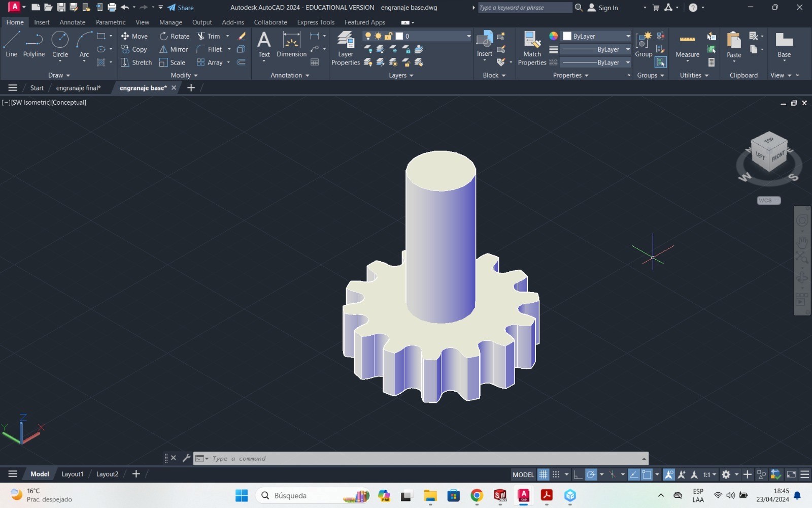Open the ViewCube TOP face
812x508 pixels.
click(769, 139)
